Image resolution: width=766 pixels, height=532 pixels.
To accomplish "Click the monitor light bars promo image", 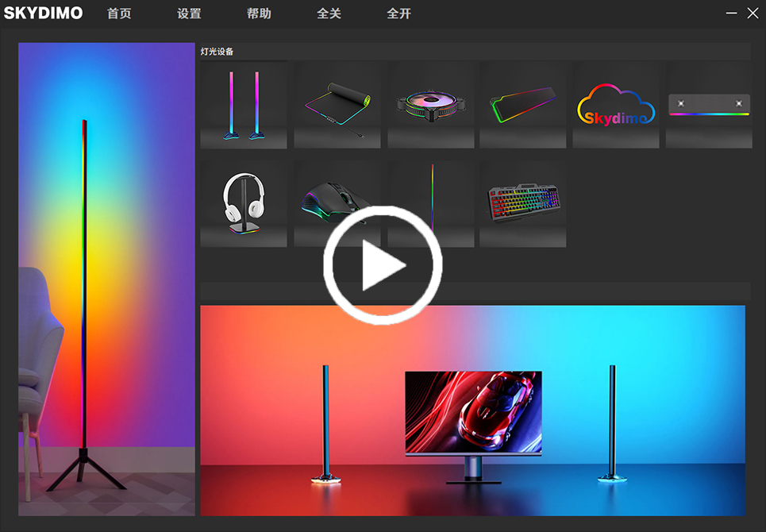I will (473, 411).
